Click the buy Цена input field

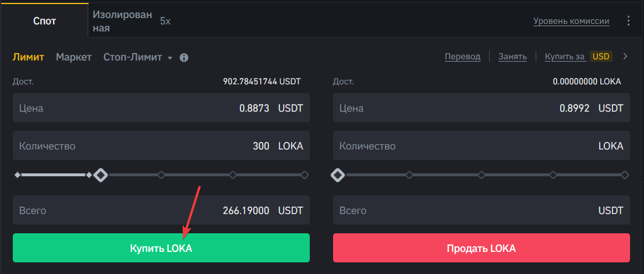pos(161,108)
